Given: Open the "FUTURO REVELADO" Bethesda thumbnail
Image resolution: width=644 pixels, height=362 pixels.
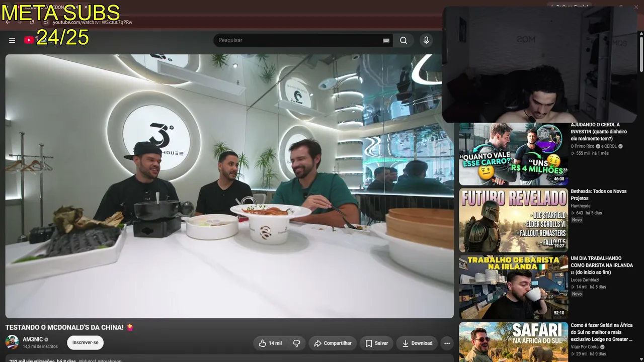Looking at the screenshot, I should tap(513, 220).
